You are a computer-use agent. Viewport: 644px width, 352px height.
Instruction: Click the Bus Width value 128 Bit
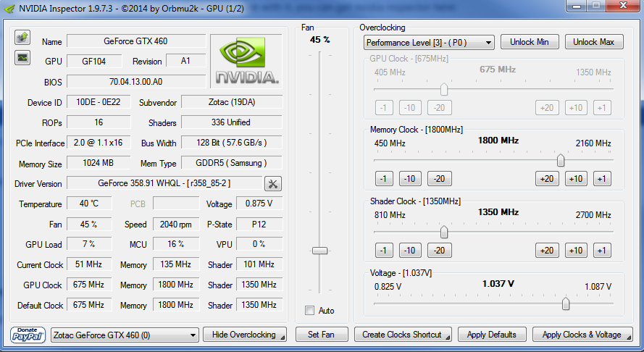(x=232, y=143)
